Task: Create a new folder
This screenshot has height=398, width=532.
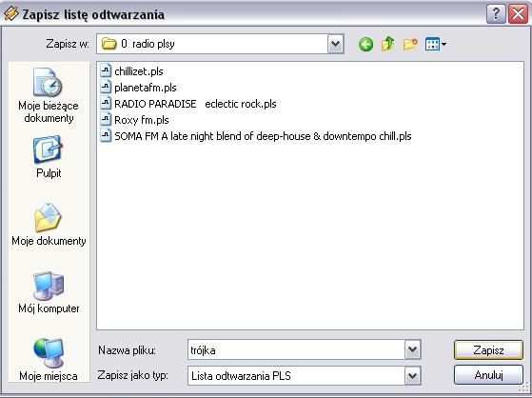Action: [410, 44]
